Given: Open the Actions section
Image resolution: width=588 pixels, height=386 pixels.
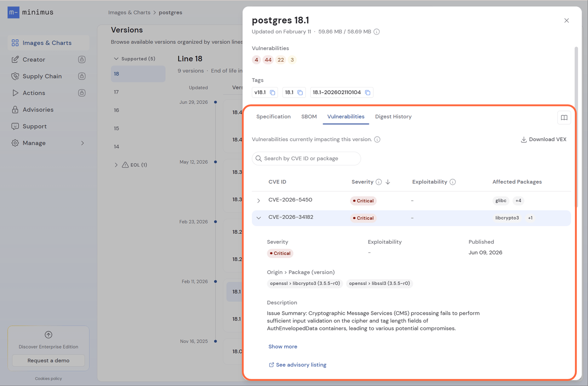Looking at the screenshot, I should 34,93.
